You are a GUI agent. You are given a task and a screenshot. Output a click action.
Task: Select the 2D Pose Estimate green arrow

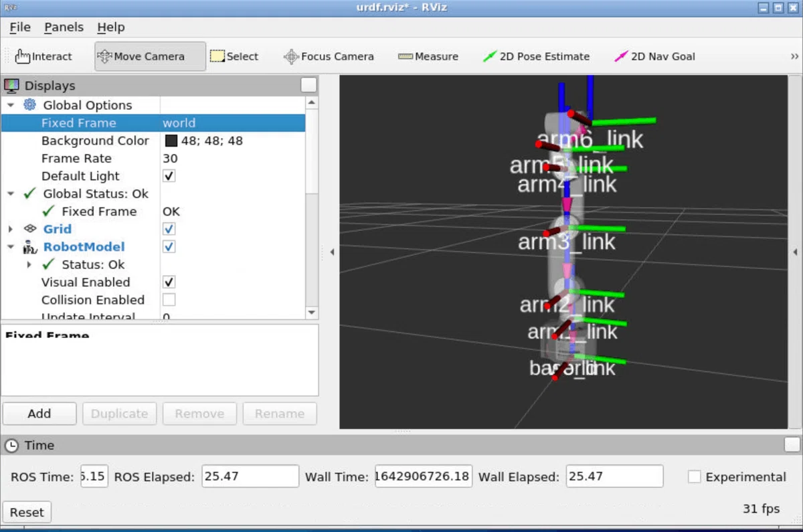tap(490, 57)
